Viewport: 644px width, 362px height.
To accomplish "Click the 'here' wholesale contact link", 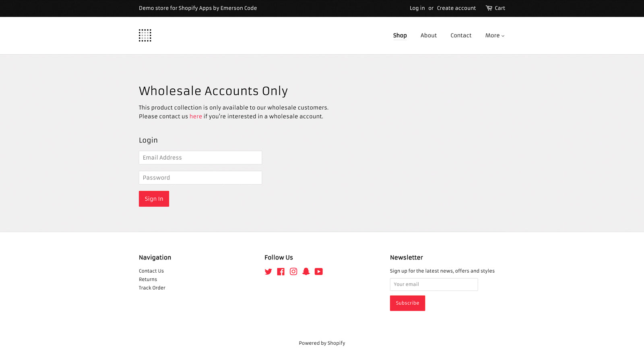I will pos(196,116).
